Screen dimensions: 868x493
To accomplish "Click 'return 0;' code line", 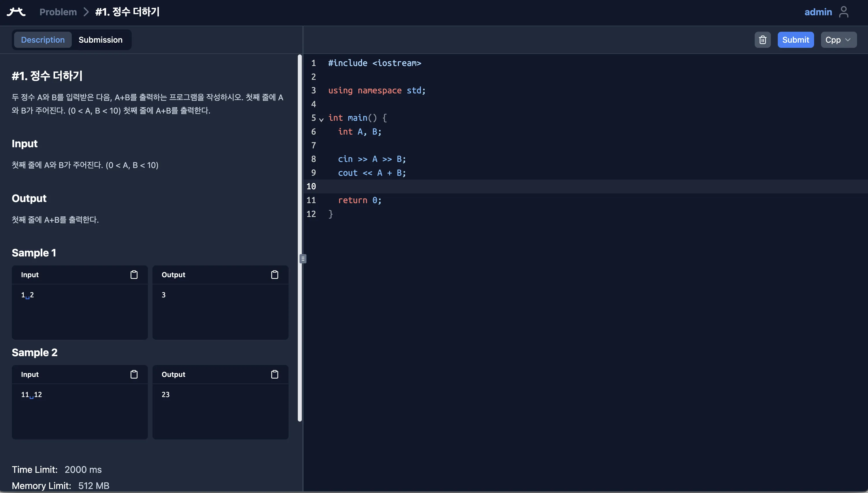I will coord(360,200).
